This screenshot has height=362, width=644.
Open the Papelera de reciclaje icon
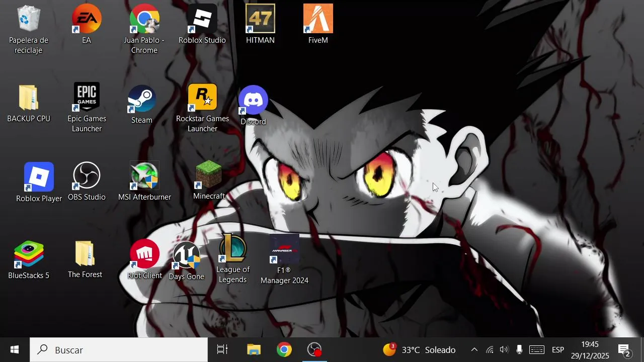29,29
